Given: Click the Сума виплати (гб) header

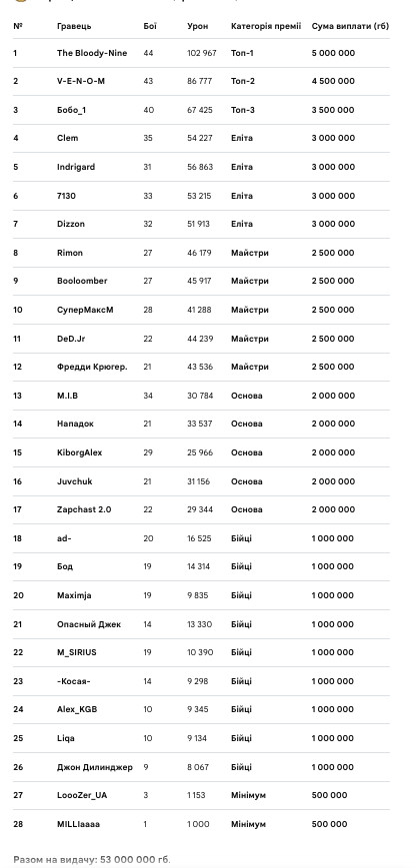Looking at the screenshot, I should [350, 26].
